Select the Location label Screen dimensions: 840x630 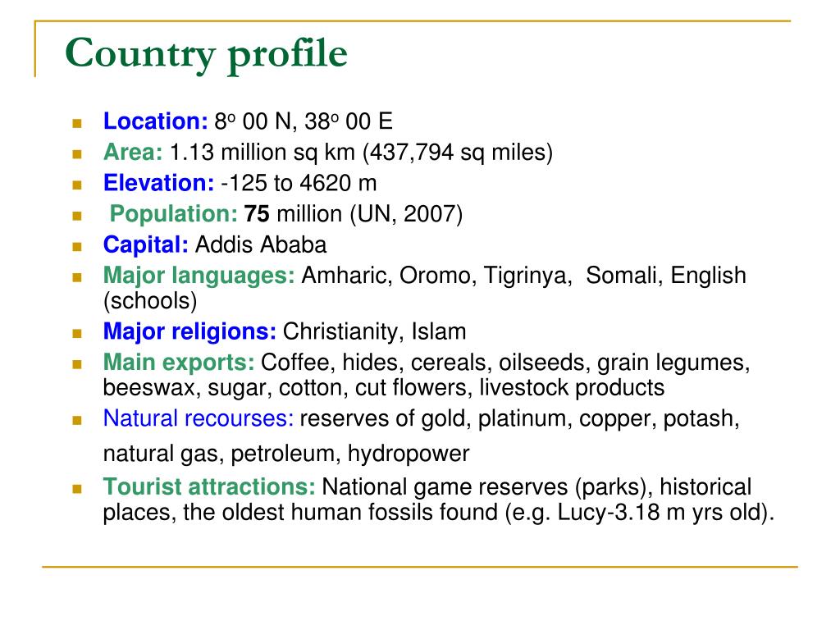pos(155,121)
